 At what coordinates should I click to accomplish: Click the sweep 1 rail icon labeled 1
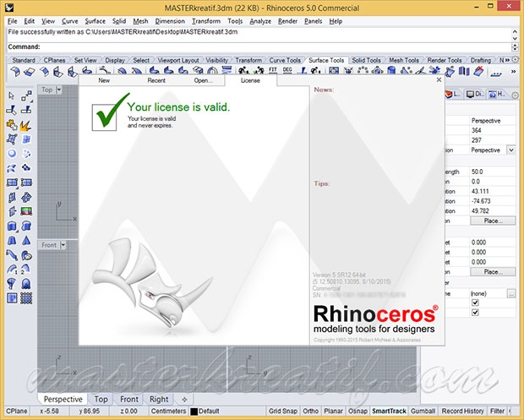[x=12, y=270]
